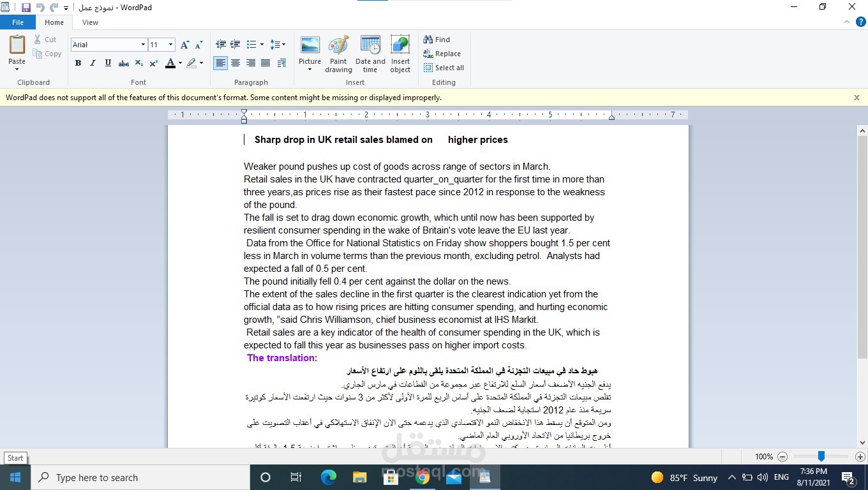Save the document from quick access toolbar
This screenshot has height=490, width=868.
tap(26, 8)
